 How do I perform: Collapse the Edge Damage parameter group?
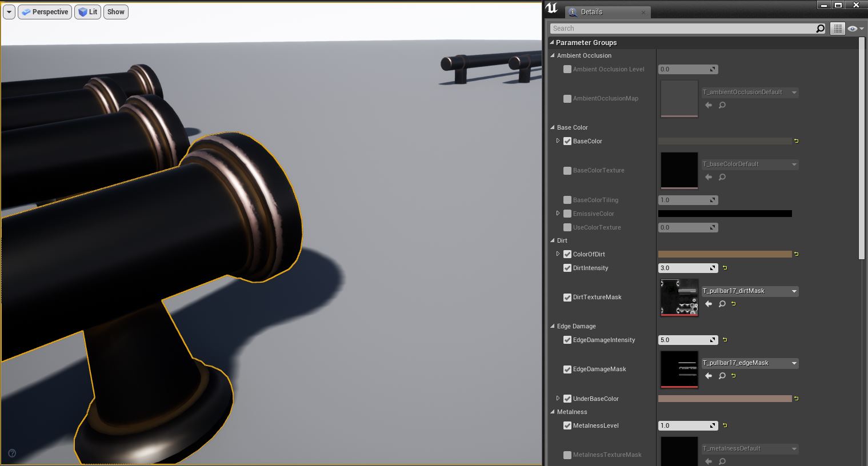click(x=553, y=326)
